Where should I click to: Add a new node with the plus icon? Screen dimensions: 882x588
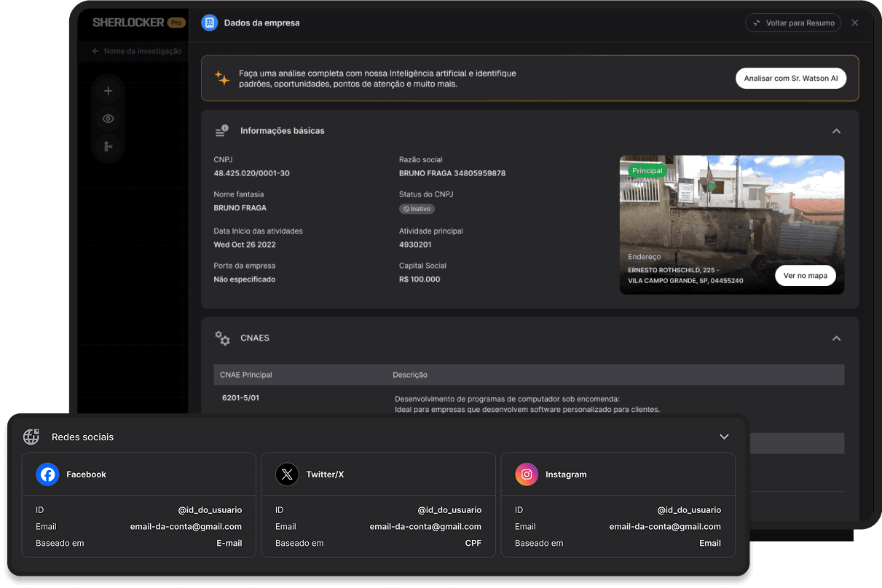tap(109, 91)
